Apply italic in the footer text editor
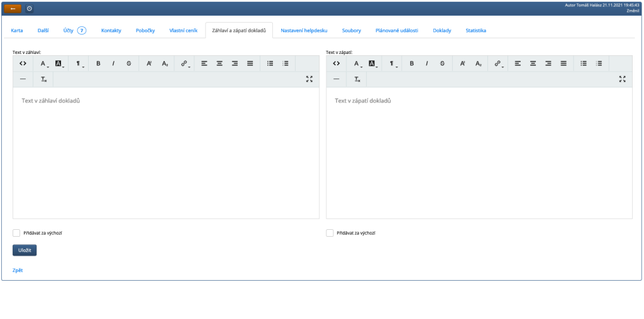This screenshot has width=644, height=319. tap(426, 63)
